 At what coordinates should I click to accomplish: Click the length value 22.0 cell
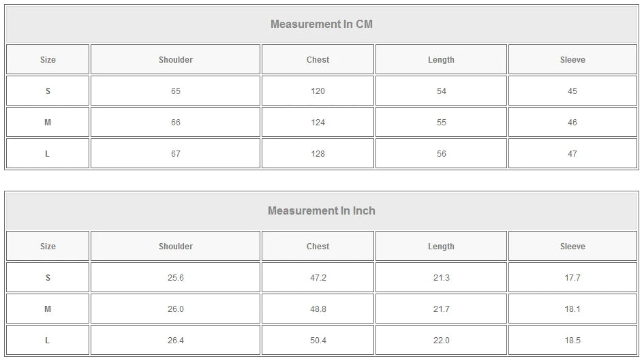point(441,341)
